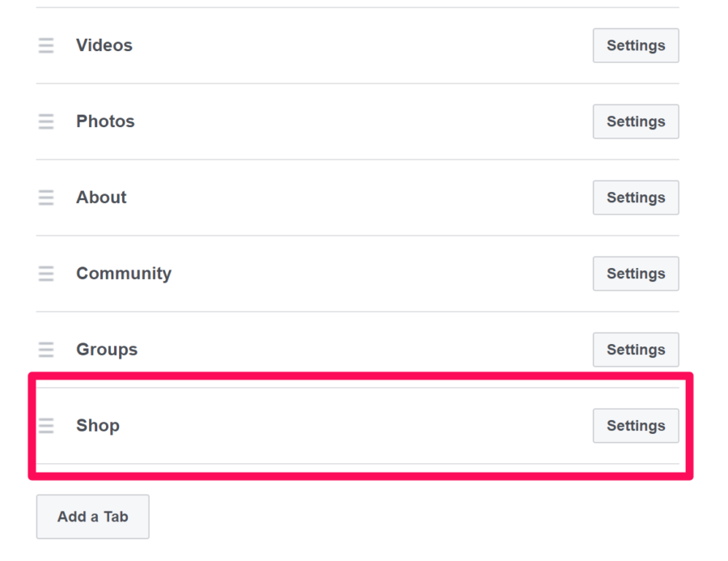Open Settings for the Videos tab

tap(635, 45)
